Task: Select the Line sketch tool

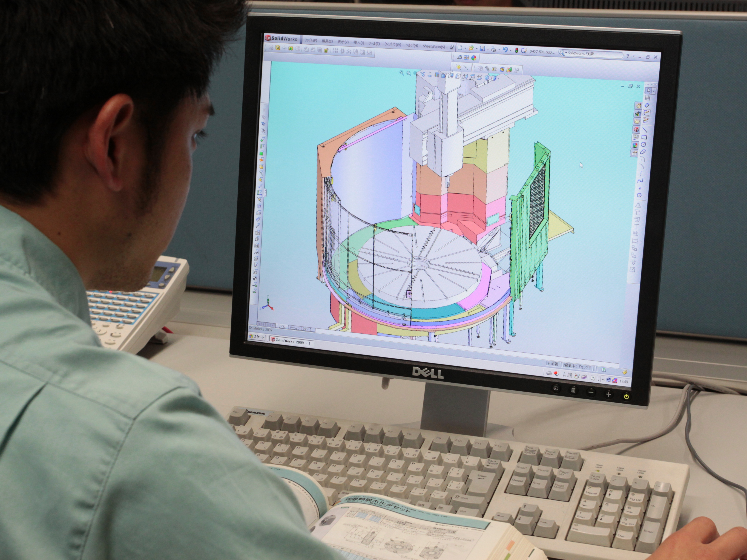Action: pyautogui.click(x=645, y=130)
